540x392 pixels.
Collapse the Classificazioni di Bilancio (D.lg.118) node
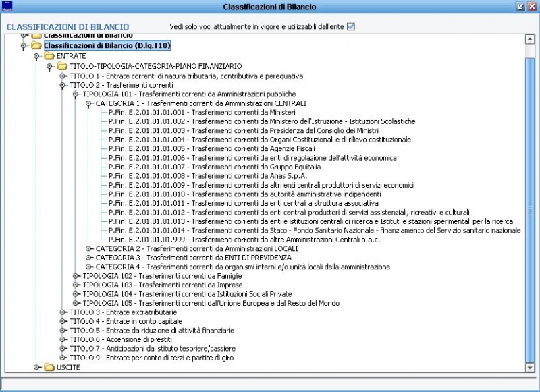[x=24, y=45]
